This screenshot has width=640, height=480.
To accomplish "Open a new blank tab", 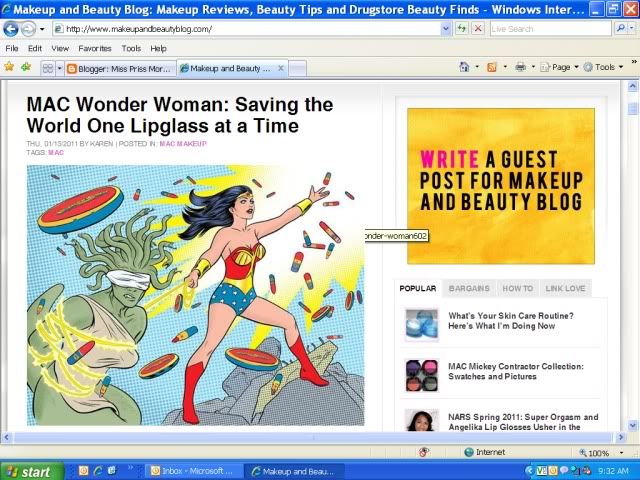I will click(298, 69).
